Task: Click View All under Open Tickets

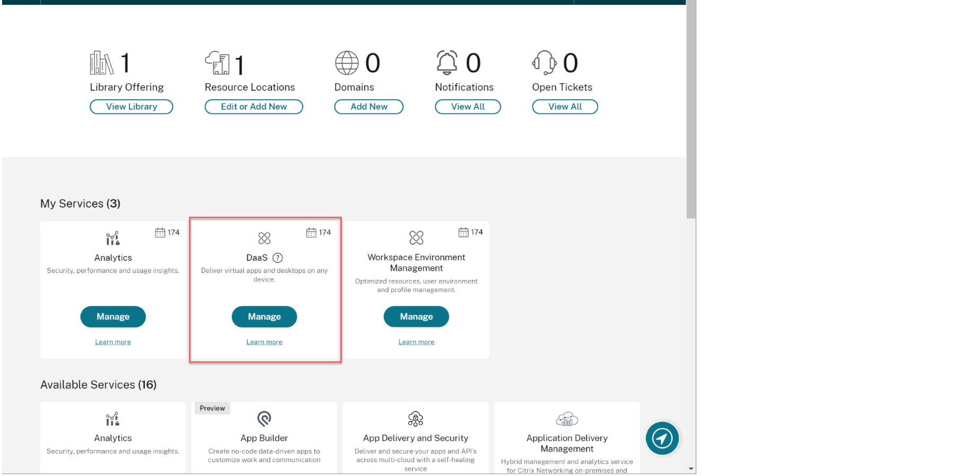Action: pos(565,107)
